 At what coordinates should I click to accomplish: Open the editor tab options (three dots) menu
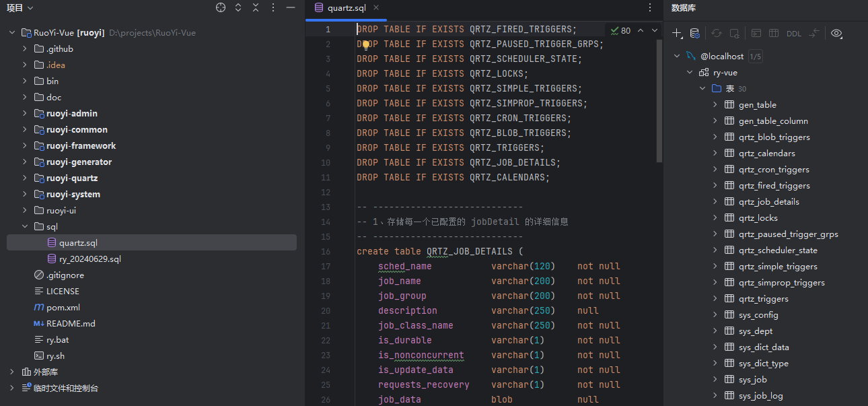tap(650, 8)
